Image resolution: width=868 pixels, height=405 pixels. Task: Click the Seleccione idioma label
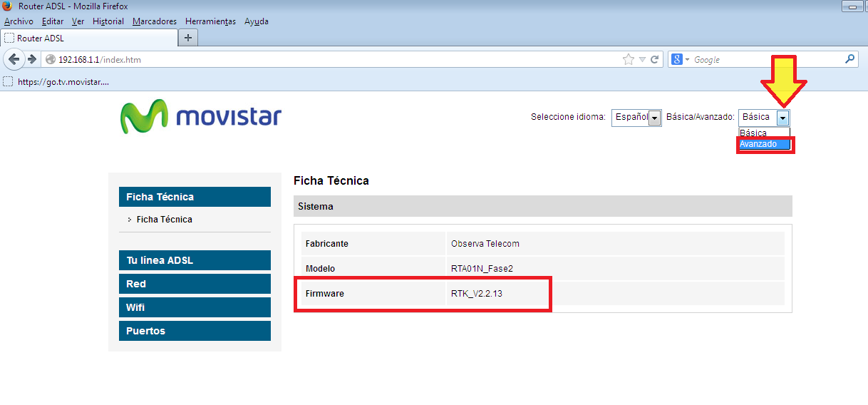[569, 117]
